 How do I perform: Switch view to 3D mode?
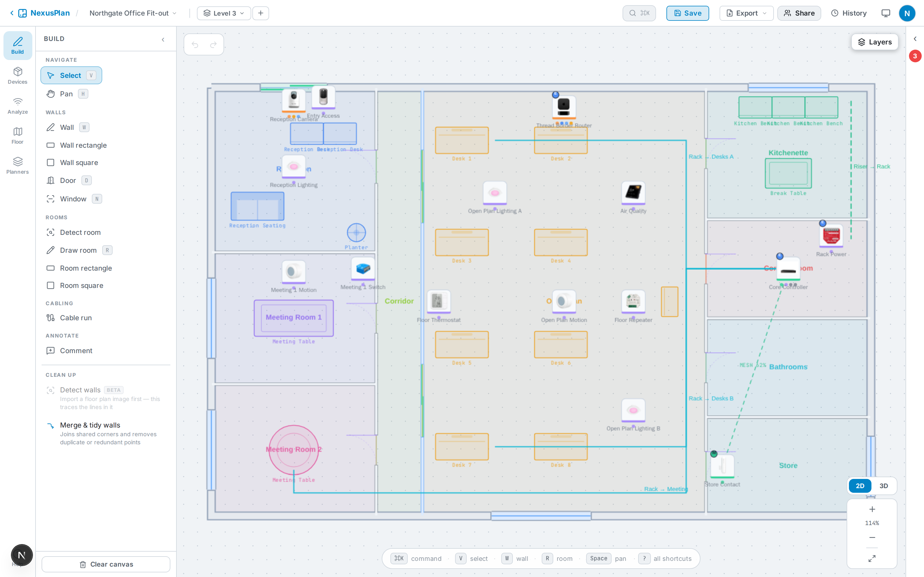pos(884,486)
